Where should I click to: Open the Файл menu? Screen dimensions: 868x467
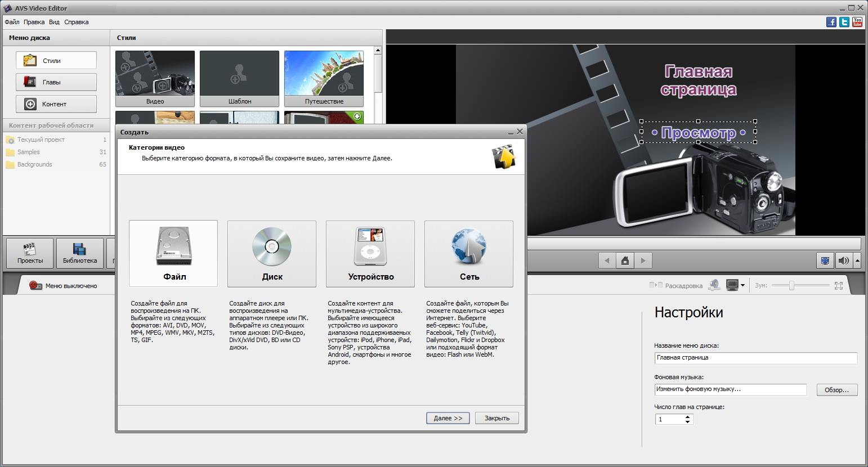[x=12, y=22]
